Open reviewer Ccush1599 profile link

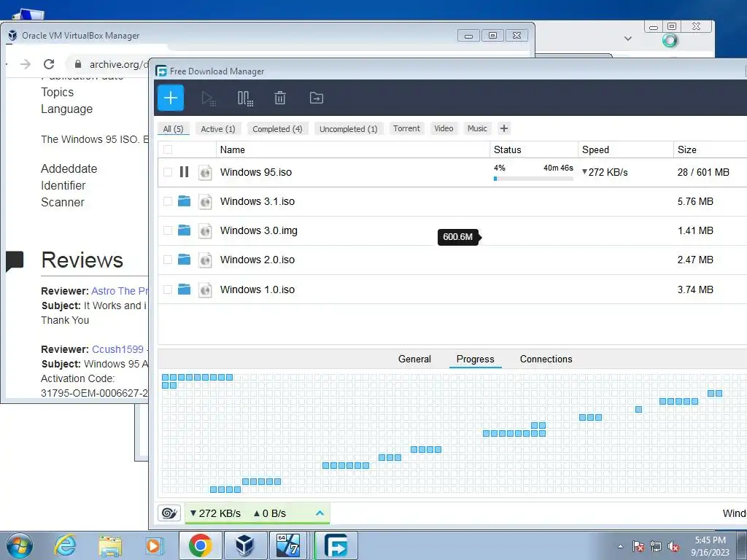pyautogui.click(x=117, y=349)
